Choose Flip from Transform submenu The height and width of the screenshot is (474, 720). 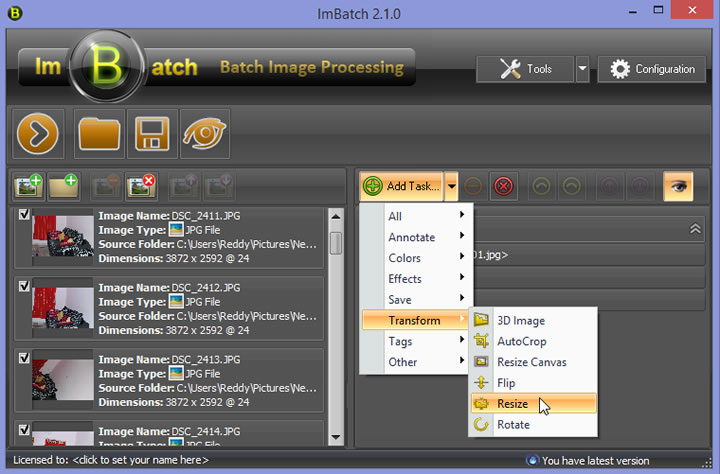pos(534,383)
